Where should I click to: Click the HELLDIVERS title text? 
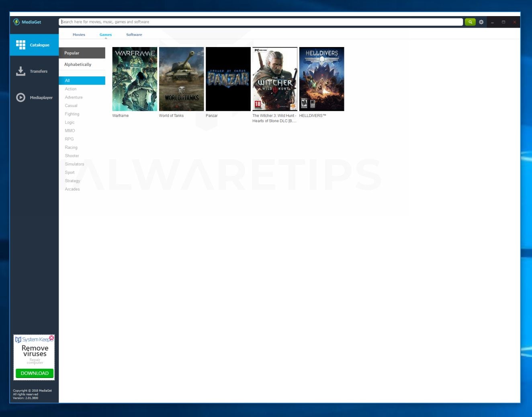(313, 116)
